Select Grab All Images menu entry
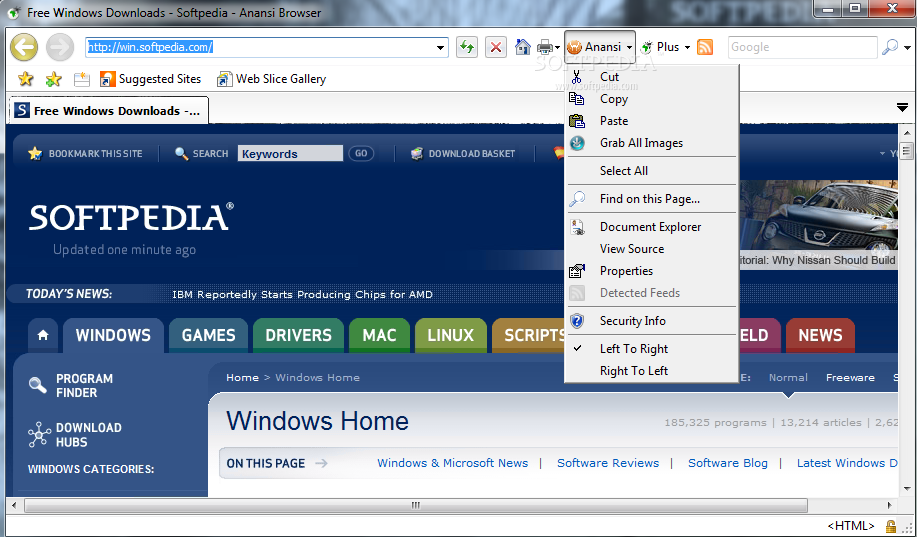917x537 pixels. 651,143
